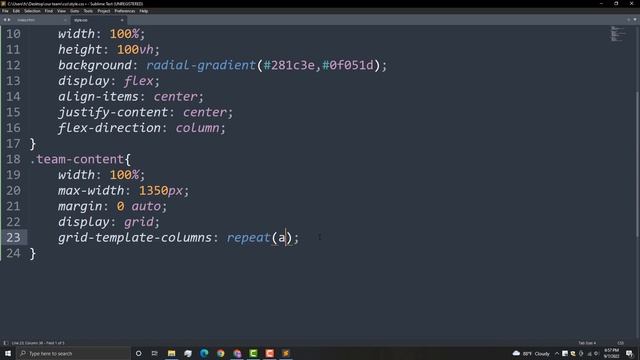
Task: Open the Windows Start menu
Action: point(8,353)
